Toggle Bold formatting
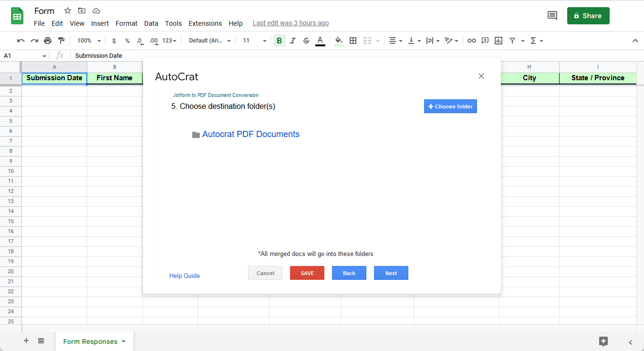The width and height of the screenshot is (644, 351). [279, 41]
